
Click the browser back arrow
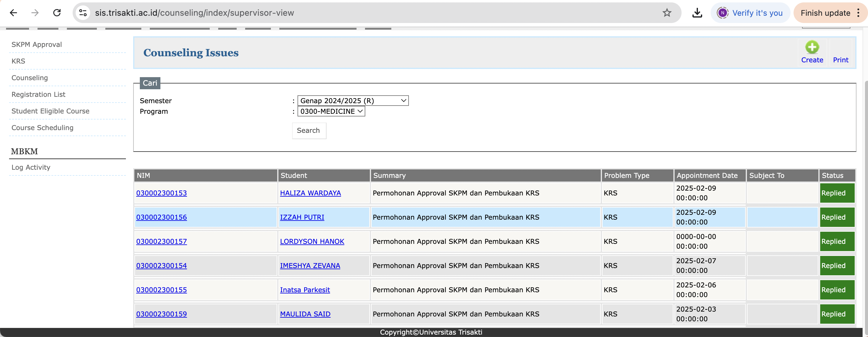click(x=14, y=13)
